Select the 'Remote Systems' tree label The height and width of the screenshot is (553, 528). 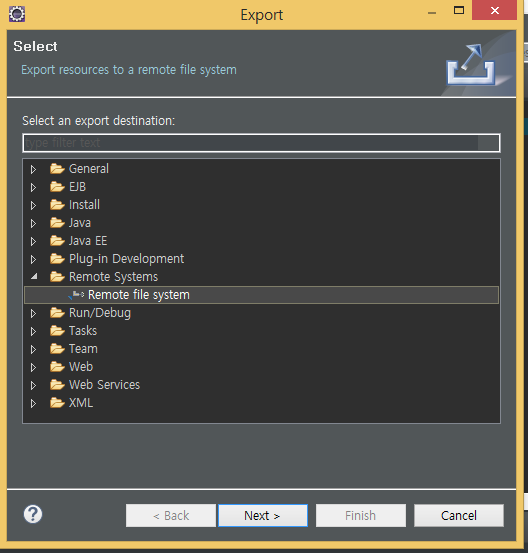[x=113, y=277]
